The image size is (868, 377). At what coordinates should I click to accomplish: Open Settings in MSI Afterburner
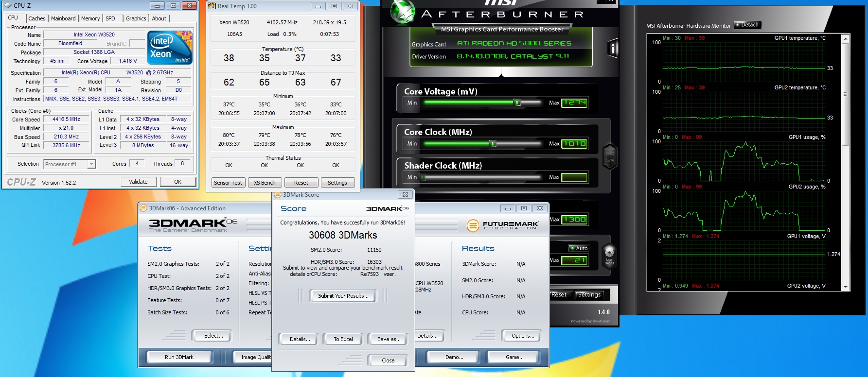click(x=589, y=295)
